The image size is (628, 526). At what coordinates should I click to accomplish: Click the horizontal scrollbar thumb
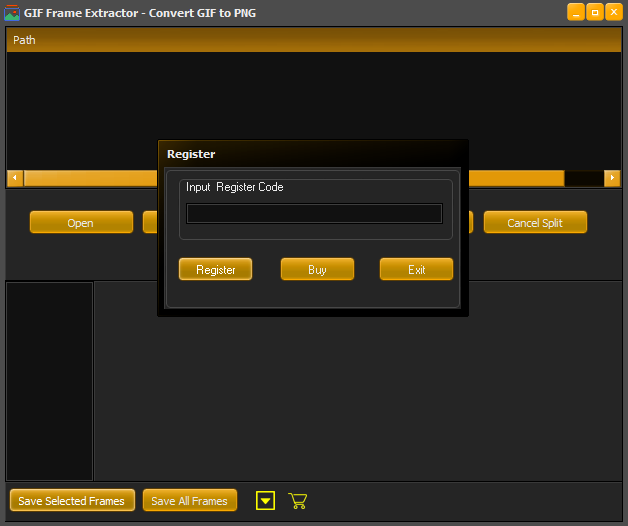click(294, 178)
